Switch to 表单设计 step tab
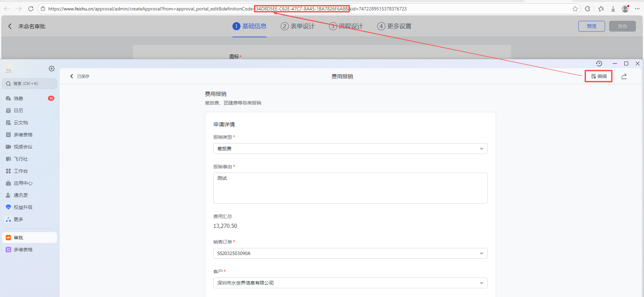644x297 pixels. [298, 26]
